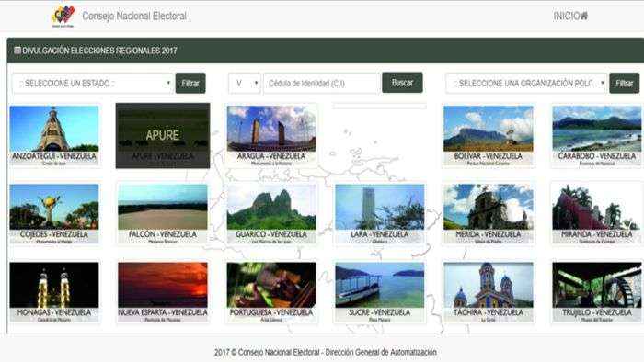The image size is (644, 362).
Task: Select the Falcón - Venezuela thumbnail
Action: click(163, 213)
